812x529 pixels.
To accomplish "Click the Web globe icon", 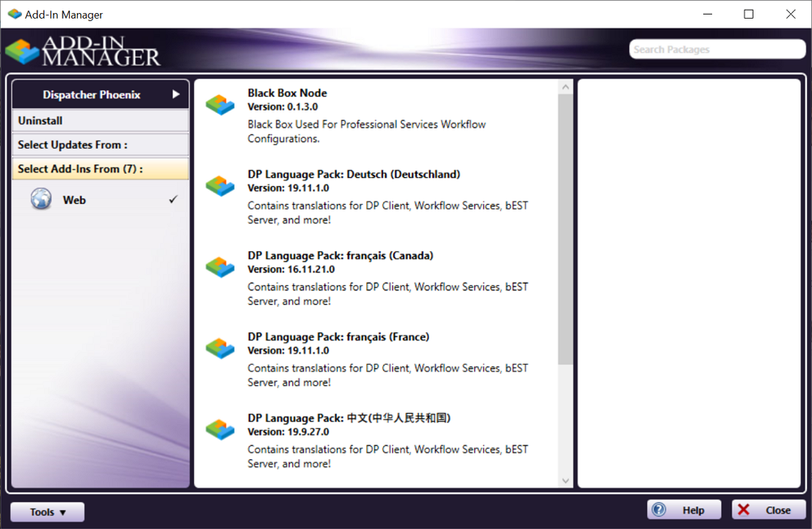I will 41,199.
